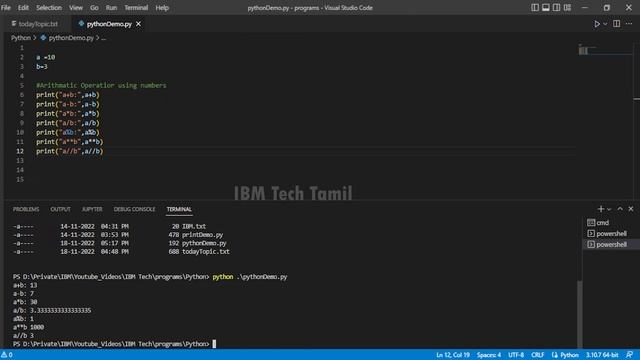The image size is (640, 360).
Task: Open the Edit menu
Action: [23, 8]
